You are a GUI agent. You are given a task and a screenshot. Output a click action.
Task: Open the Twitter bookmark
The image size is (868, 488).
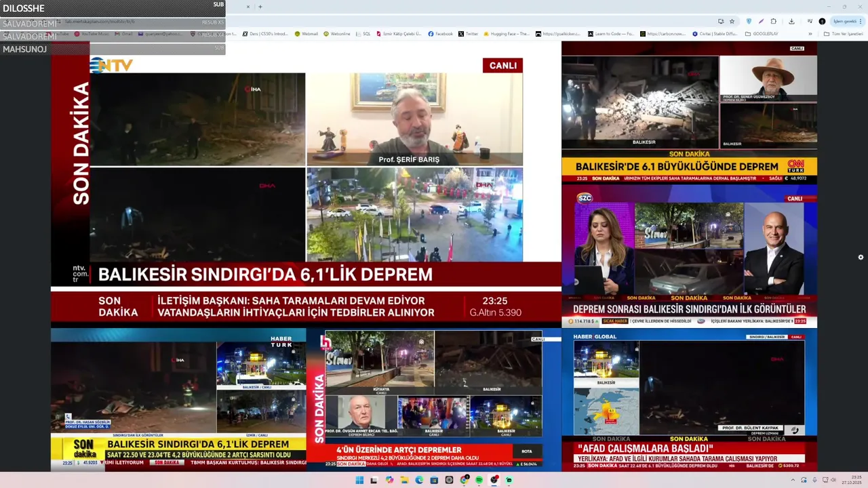point(468,34)
